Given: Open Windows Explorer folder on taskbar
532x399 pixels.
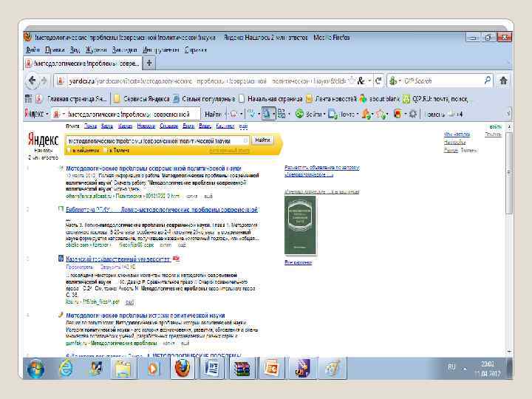Looking at the screenshot, I should click(x=123, y=368).
